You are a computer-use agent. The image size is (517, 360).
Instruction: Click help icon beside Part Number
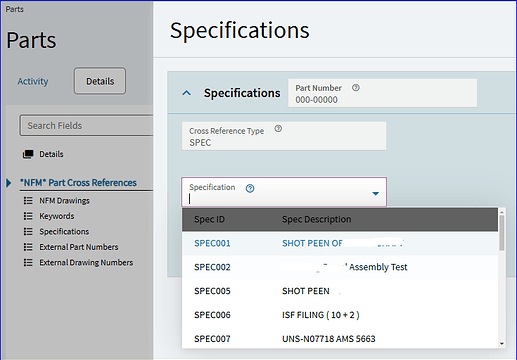pyautogui.click(x=356, y=88)
